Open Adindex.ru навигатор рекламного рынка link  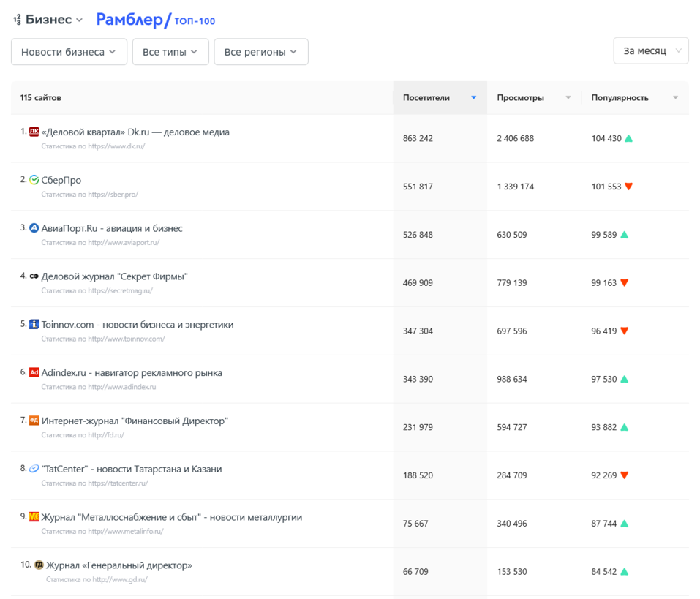(x=132, y=373)
